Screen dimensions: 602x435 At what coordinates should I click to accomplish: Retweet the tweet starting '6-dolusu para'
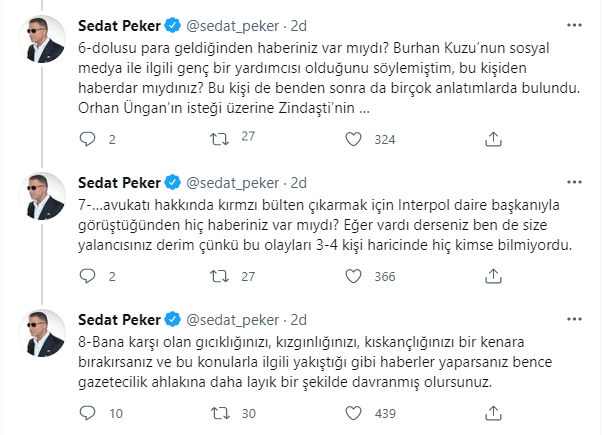[x=219, y=139]
